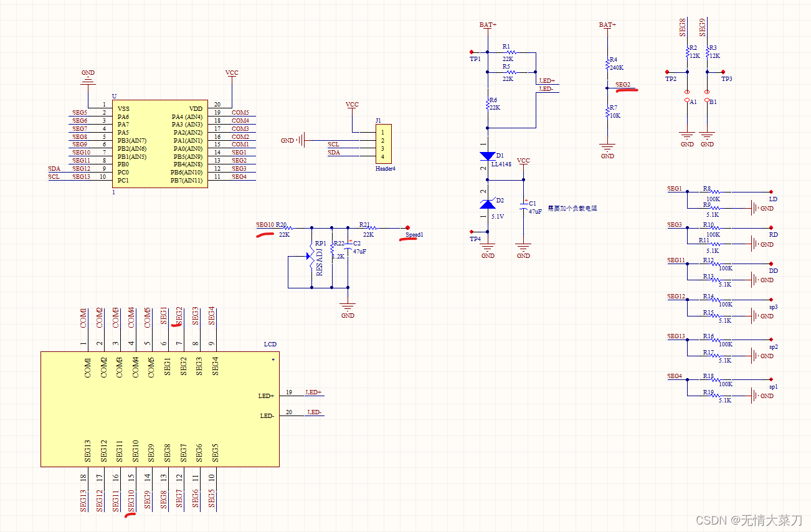Click the sp2 output label
811x532 pixels.
[x=773, y=347]
